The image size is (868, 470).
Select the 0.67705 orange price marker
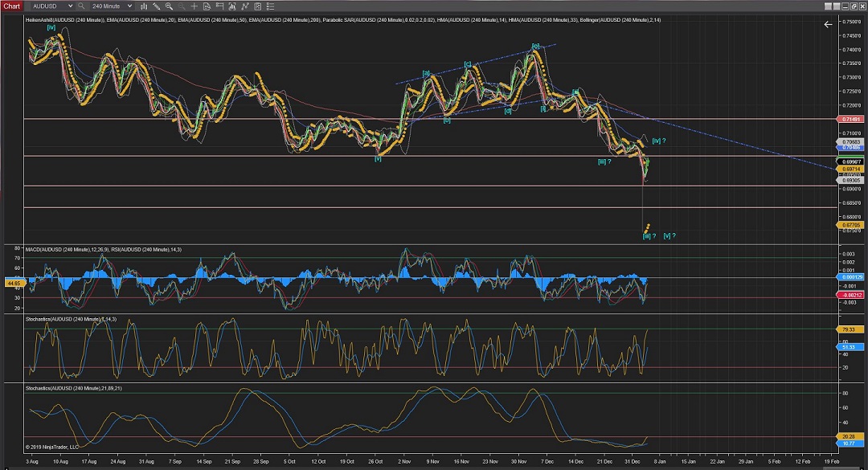tap(851, 225)
